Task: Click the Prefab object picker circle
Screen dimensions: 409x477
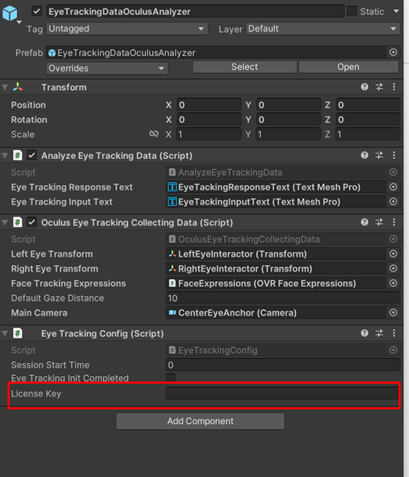Action: tap(393, 52)
